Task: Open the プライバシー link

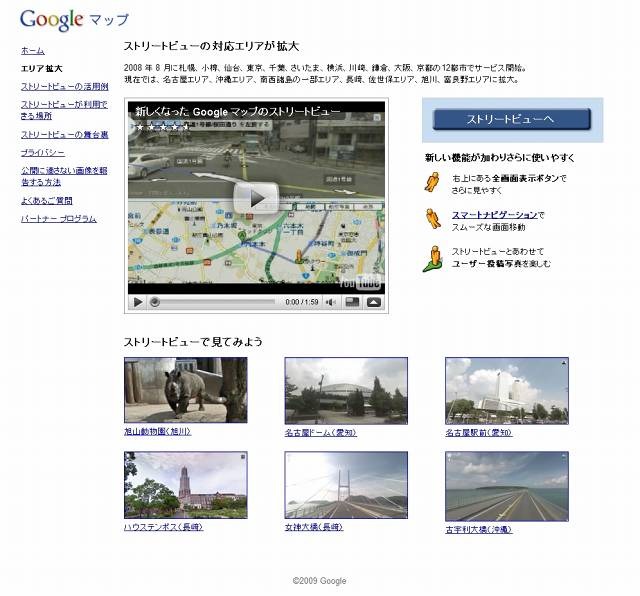Action: 43,153
